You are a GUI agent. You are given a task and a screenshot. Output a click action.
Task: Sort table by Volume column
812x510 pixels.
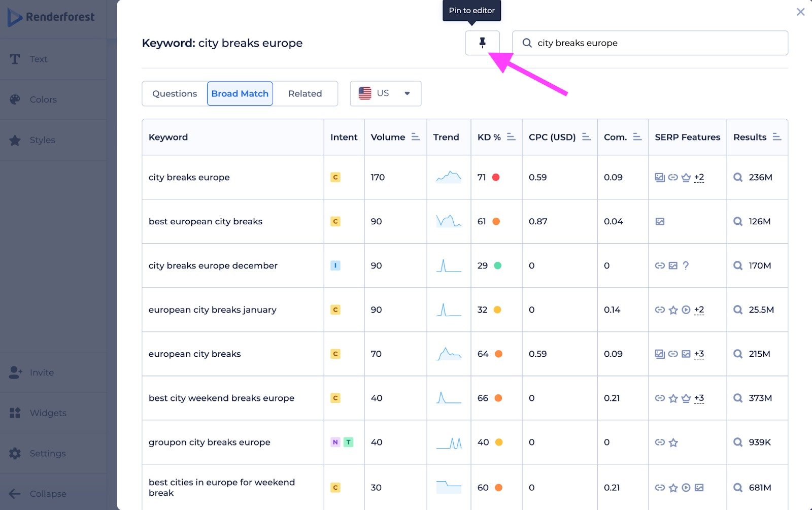(416, 137)
